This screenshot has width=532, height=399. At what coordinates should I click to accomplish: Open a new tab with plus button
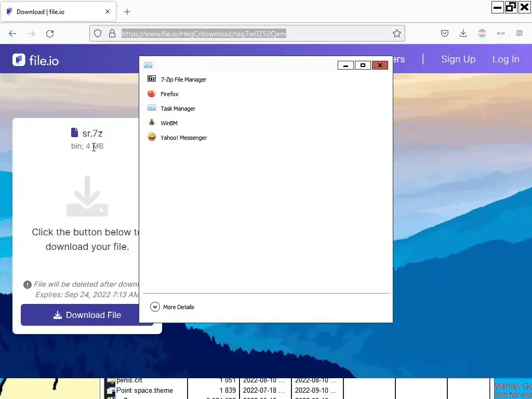127,12
